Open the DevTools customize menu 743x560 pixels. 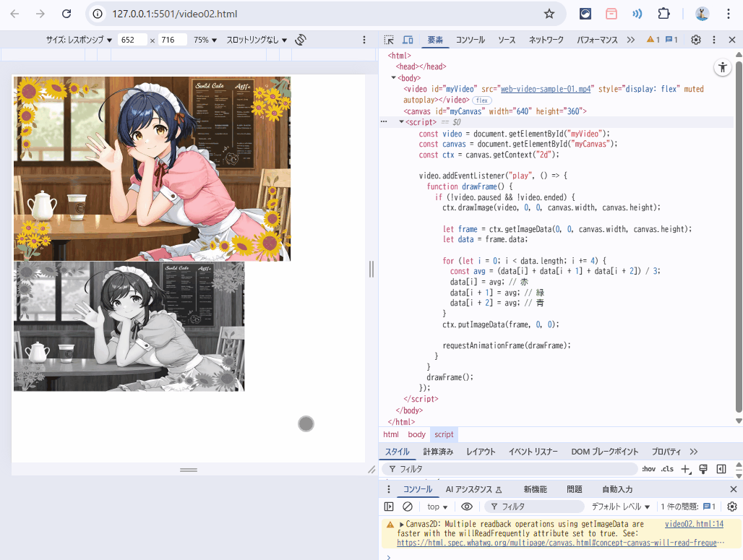[x=714, y=40]
